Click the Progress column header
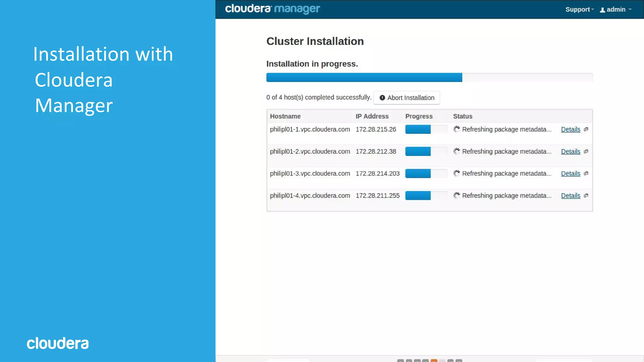This screenshot has height=362, width=644. [419, 116]
